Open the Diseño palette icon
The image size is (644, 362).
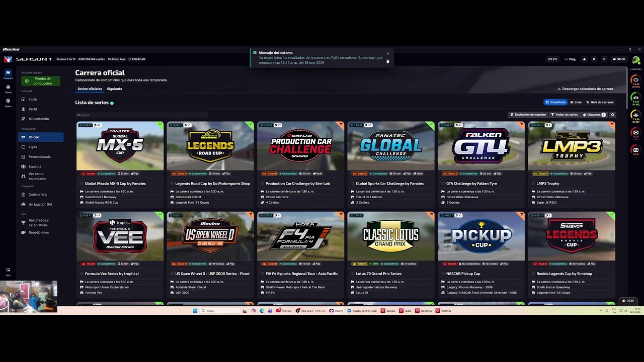pos(8,102)
